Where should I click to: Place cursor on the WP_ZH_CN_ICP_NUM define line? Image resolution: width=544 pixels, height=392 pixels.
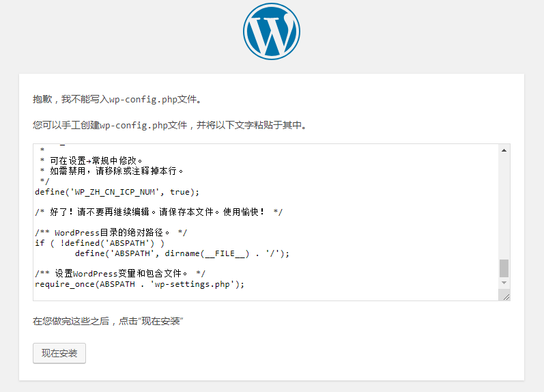117,192
